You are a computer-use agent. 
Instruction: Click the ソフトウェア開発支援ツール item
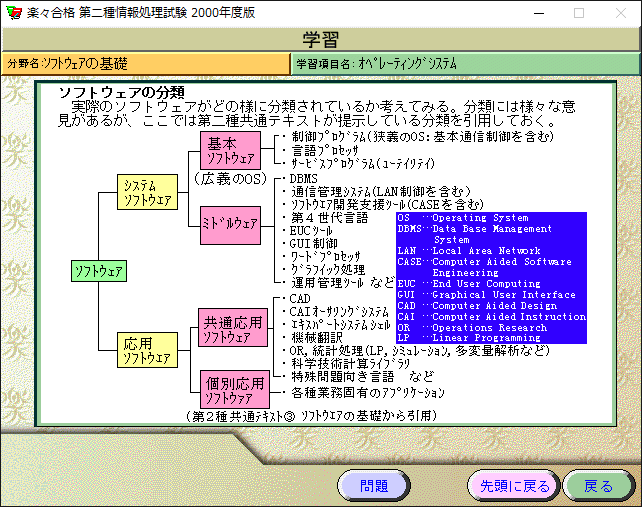click(x=387, y=204)
